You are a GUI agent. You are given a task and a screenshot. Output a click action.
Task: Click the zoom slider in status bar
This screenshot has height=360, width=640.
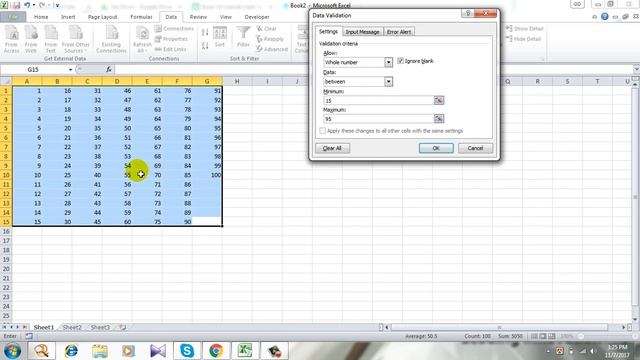point(607,336)
